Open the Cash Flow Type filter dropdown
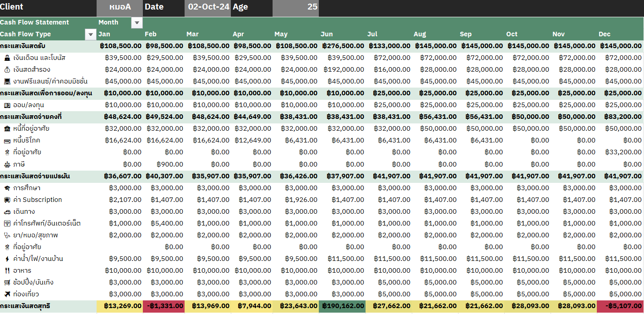Screen dimensions: 644x314 point(91,34)
